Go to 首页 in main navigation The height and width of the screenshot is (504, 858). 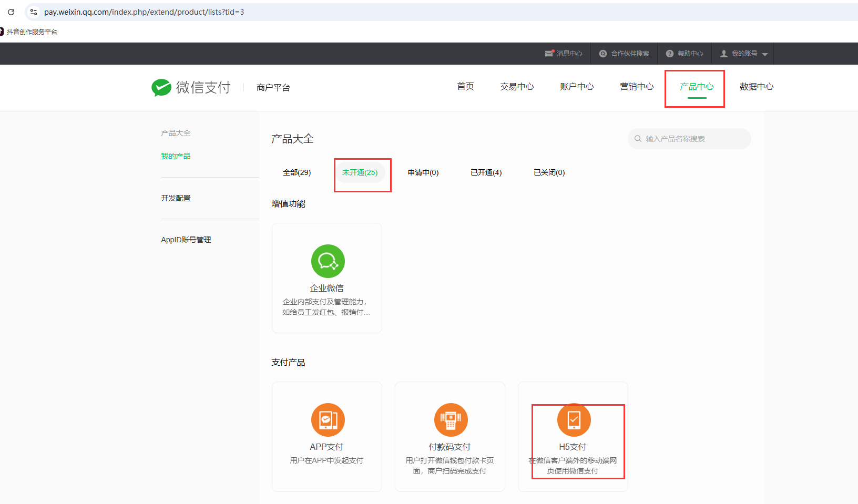465,87
